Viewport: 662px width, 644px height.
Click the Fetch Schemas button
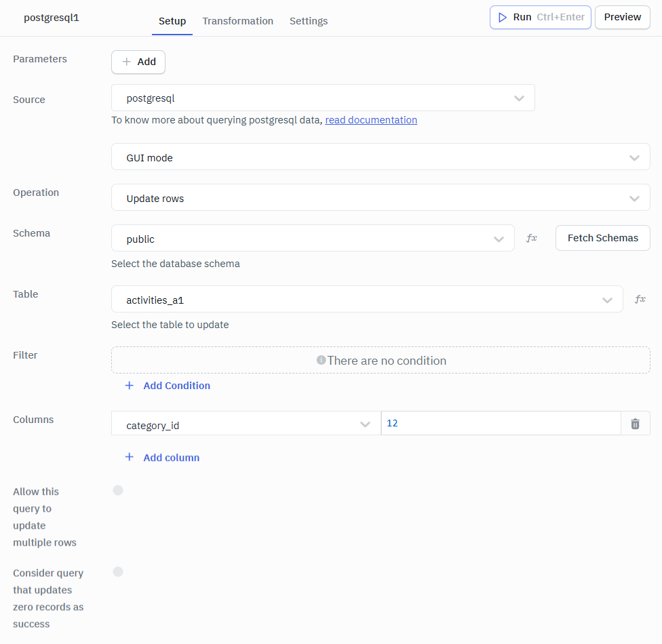(x=602, y=238)
